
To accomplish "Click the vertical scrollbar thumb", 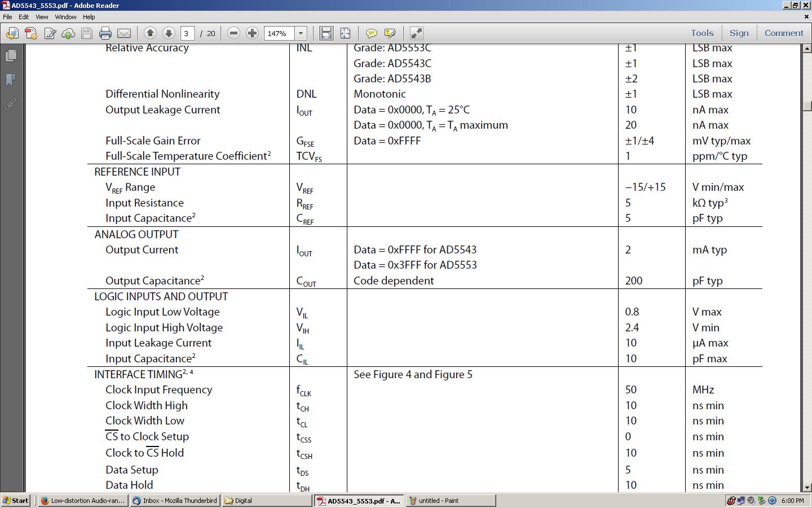I will click(807, 106).
